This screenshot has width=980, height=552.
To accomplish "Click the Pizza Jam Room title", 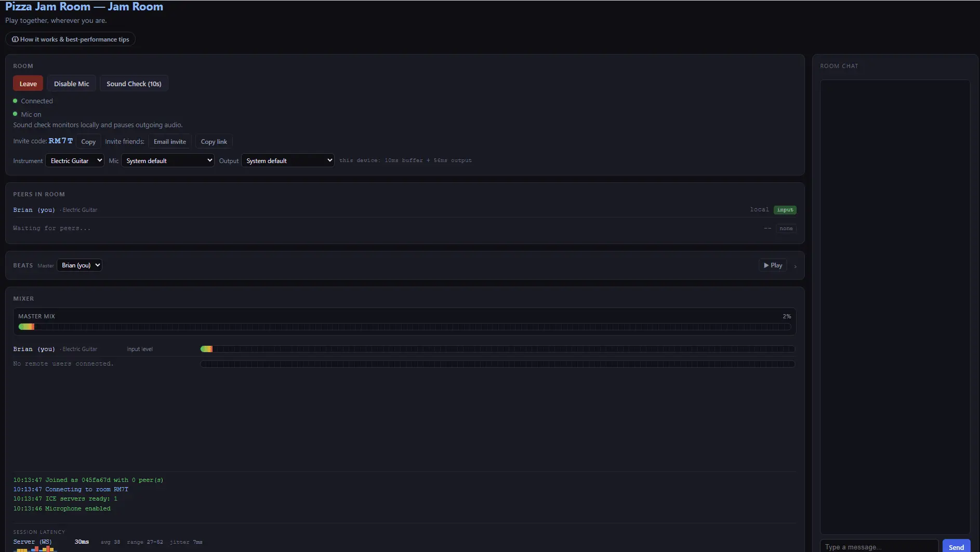I will point(84,7).
